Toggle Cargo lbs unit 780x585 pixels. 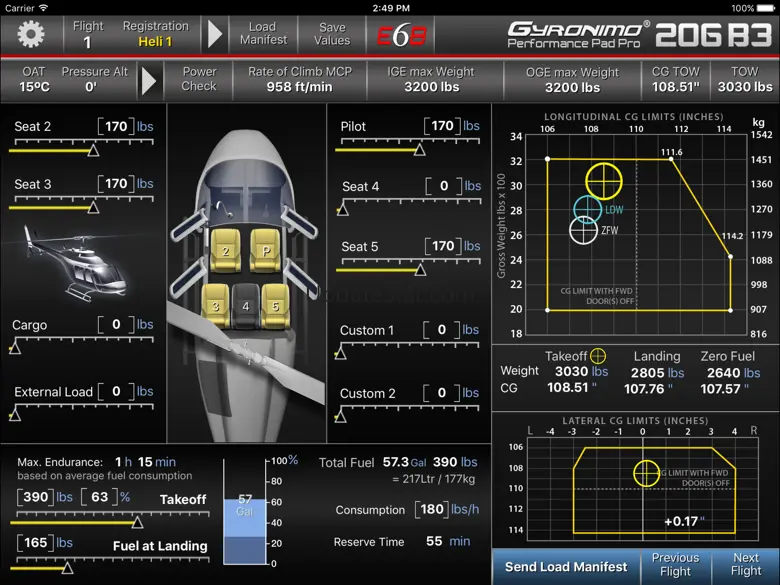point(145,324)
